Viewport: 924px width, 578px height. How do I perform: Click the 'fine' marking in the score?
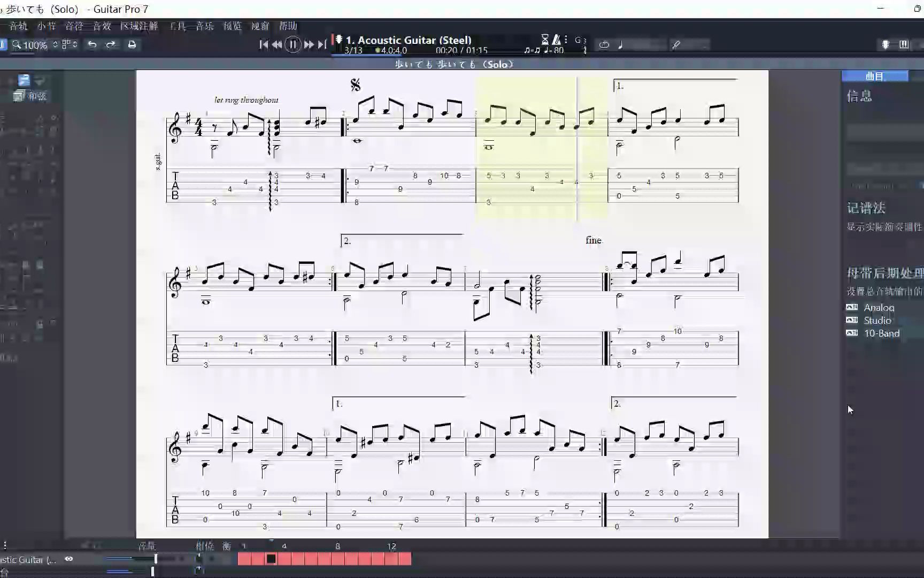[594, 240]
